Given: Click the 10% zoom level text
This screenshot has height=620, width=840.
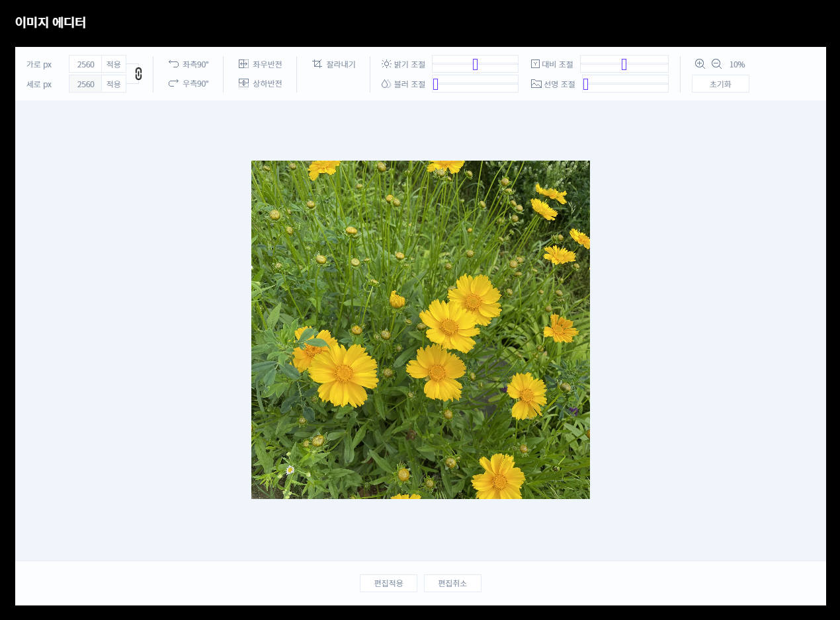Looking at the screenshot, I should 737,64.
